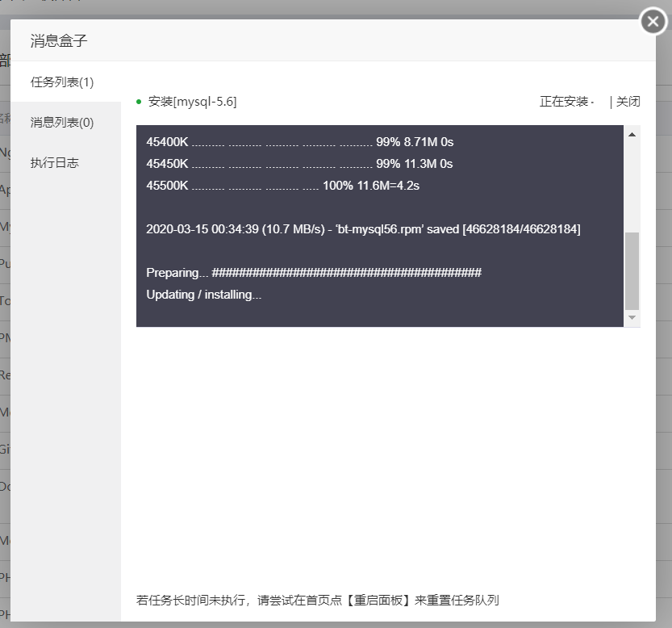This screenshot has width=672, height=628.
Task: Click the 消息盒子 dialog title
Action: point(59,40)
